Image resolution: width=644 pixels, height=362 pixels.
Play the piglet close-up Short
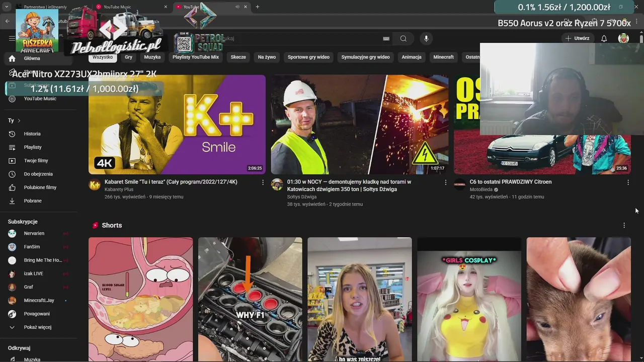(x=579, y=300)
